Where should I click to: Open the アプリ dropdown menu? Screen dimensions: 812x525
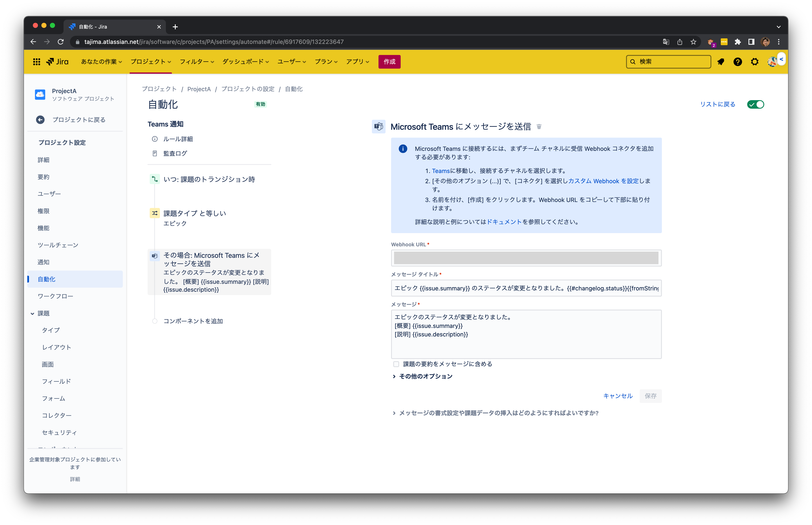coord(358,62)
